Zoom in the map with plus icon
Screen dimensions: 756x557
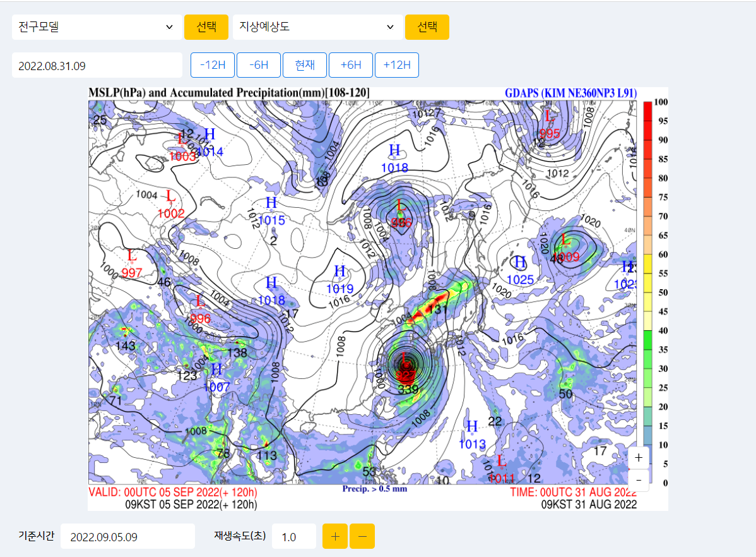(639, 457)
